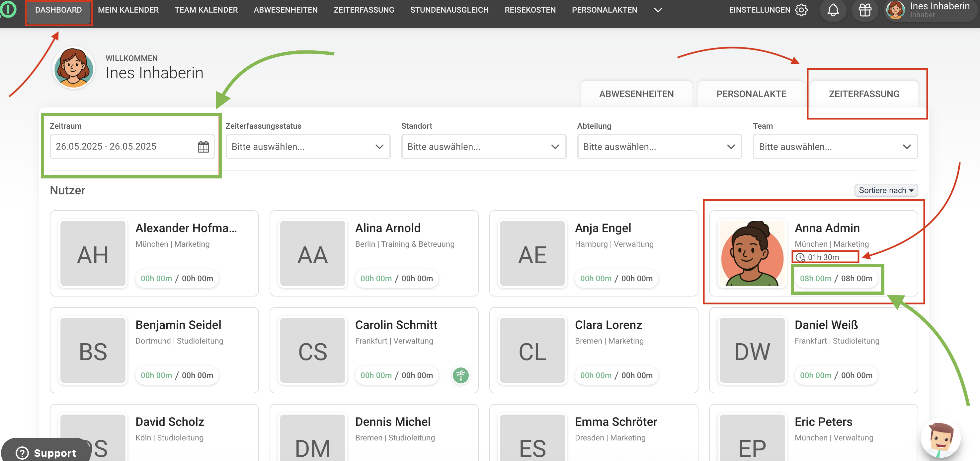Click Ines Inhaberin's profile avatar in header
Viewport: 980px width, 461px height.
coord(895,10)
